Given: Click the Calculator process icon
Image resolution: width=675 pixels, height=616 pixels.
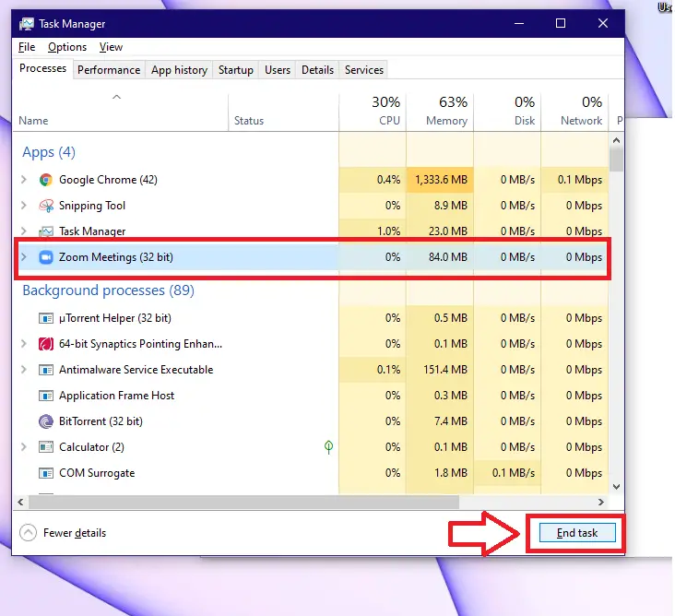Looking at the screenshot, I should (45, 447).
